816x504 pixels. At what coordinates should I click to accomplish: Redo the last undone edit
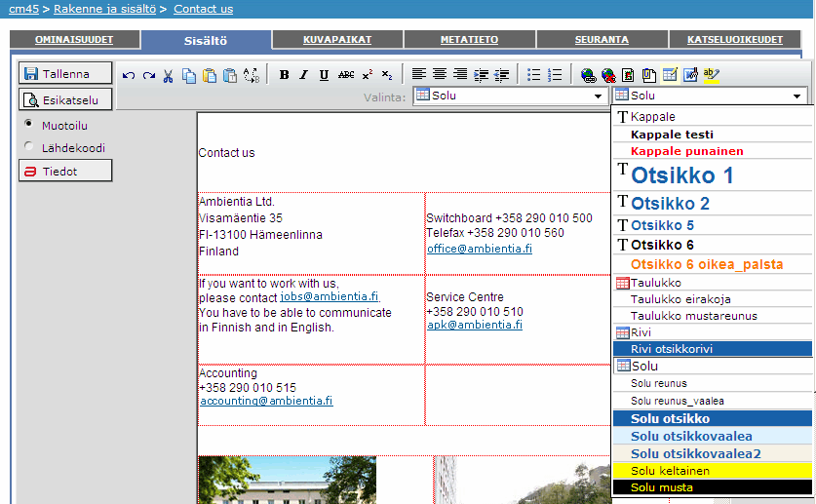[149, 75]
